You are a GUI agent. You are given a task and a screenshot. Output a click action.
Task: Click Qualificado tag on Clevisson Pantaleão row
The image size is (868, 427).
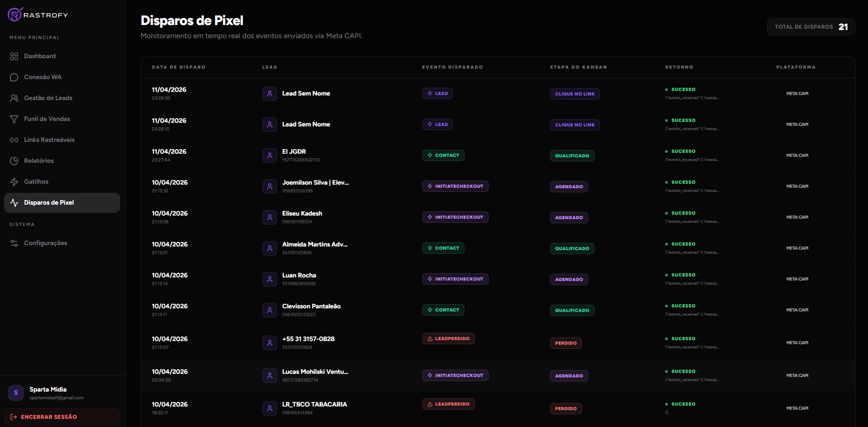pyautogui.click(x=572, y=311)
